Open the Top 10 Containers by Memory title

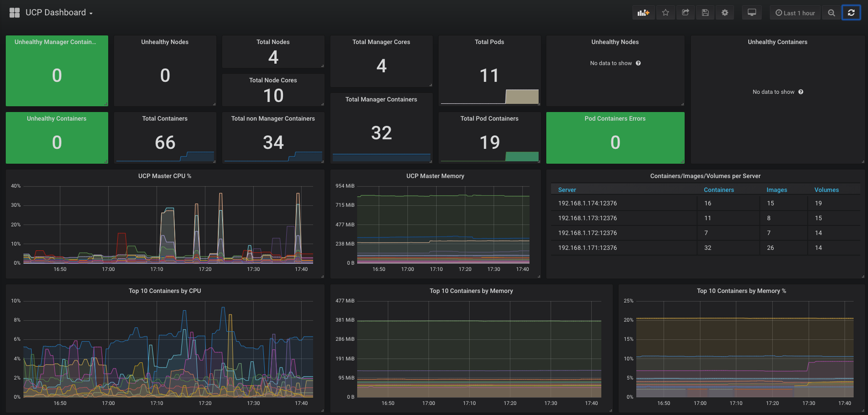(471, 291)
